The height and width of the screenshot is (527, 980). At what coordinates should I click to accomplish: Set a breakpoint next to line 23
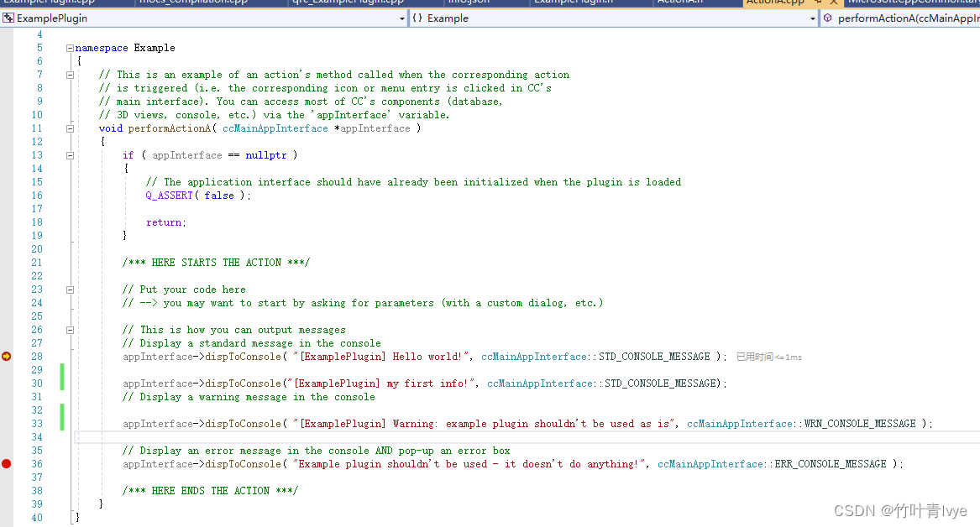click(6, 289)
